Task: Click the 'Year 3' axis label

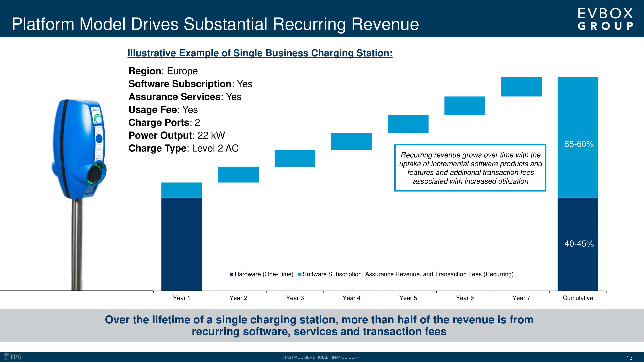Action: 295,298
